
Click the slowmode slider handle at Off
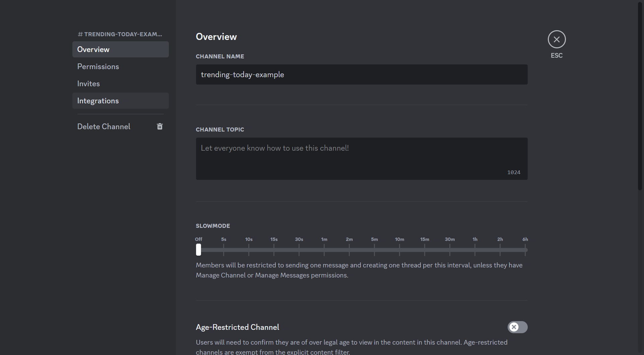coord(199,250)
